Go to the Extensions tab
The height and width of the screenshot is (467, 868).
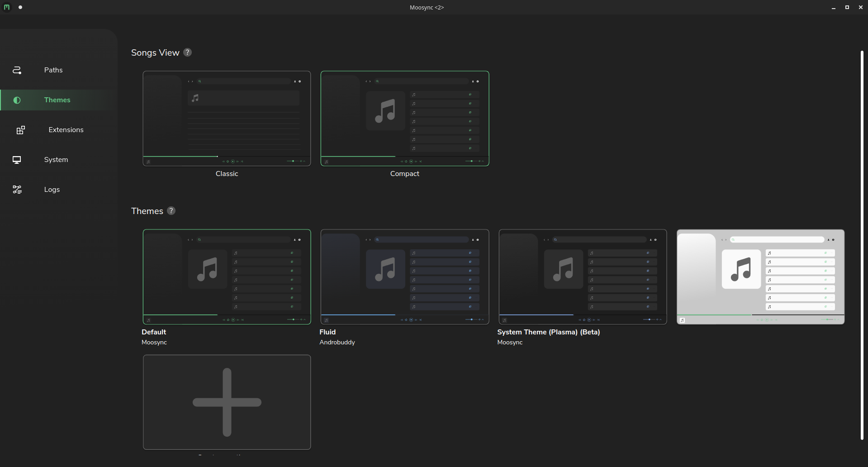click(59, 130)
